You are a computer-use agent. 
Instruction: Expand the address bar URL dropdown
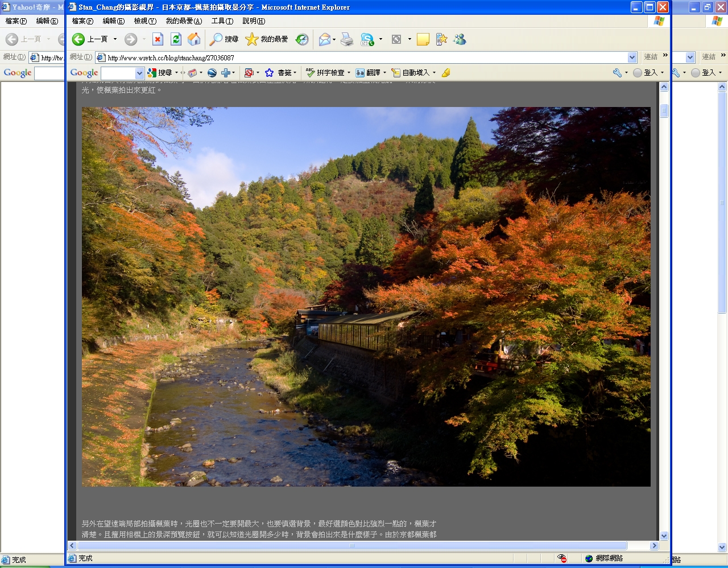(632, 57)
